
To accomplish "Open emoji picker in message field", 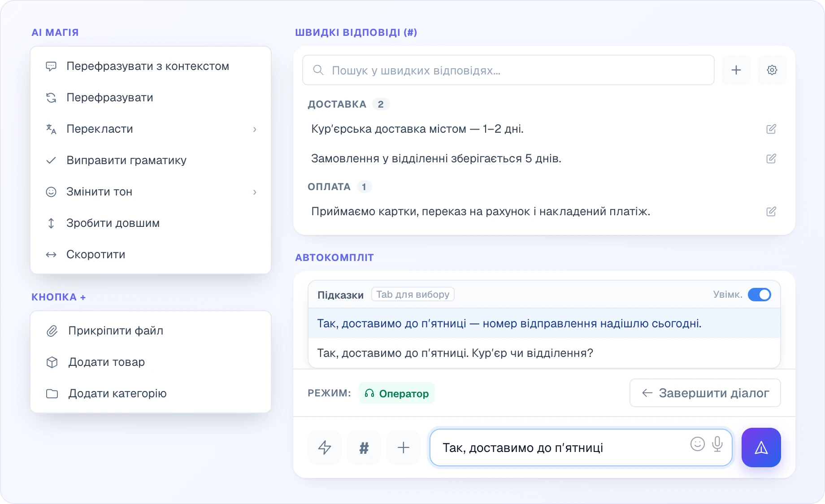I will click(698, 444).
